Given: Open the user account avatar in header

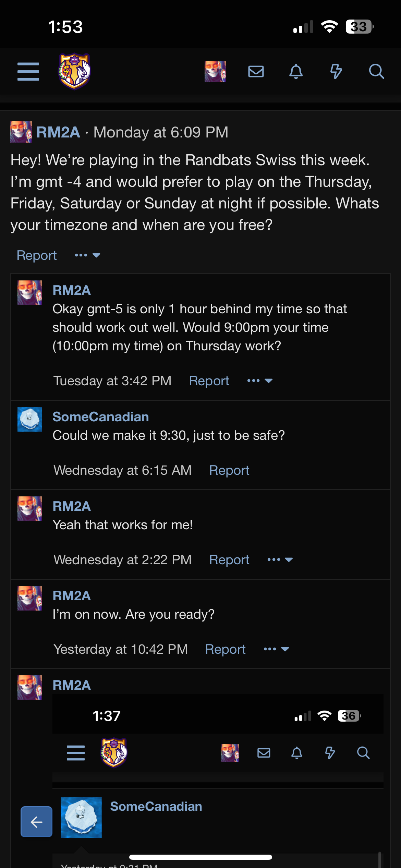Looking at the screenshot, I should (215, 72).
